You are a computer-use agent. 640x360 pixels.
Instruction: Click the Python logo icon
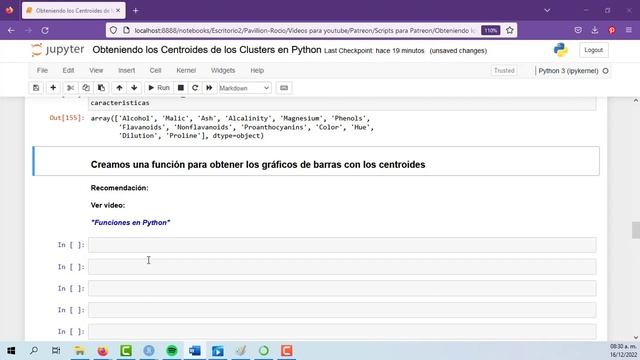pos(561,50)
